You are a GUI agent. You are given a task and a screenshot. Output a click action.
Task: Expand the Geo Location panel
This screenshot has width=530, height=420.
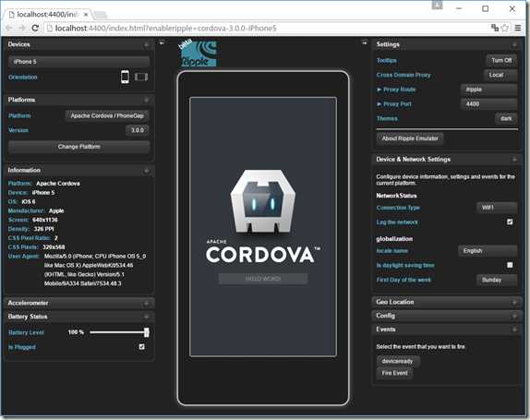[514, 302]
